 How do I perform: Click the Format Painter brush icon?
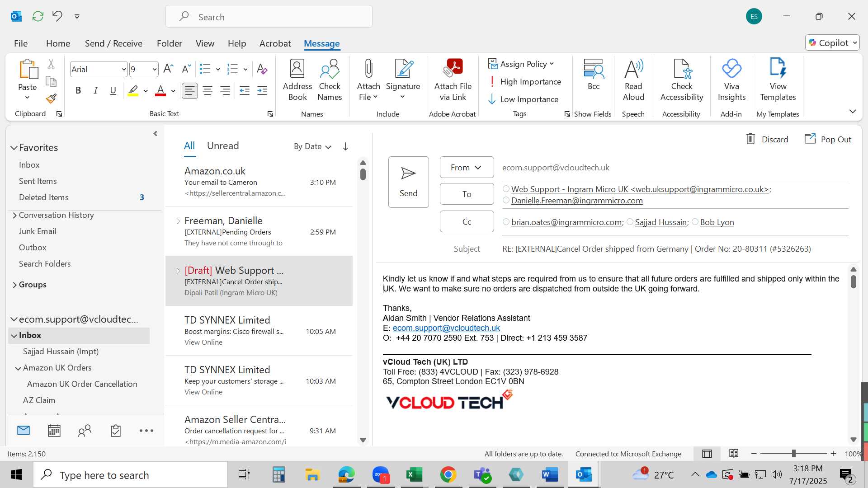click(51, 99)
